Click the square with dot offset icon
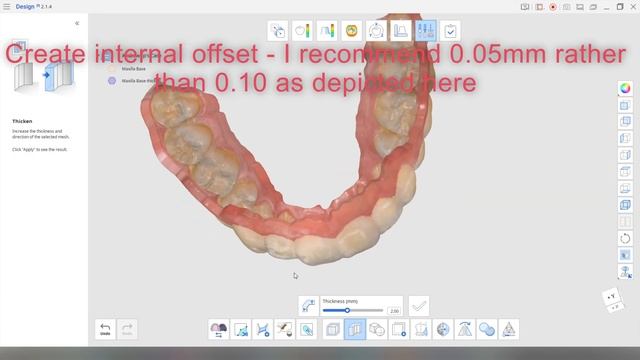The width and height of the screenshot is (640, 360). click(399, 329)
